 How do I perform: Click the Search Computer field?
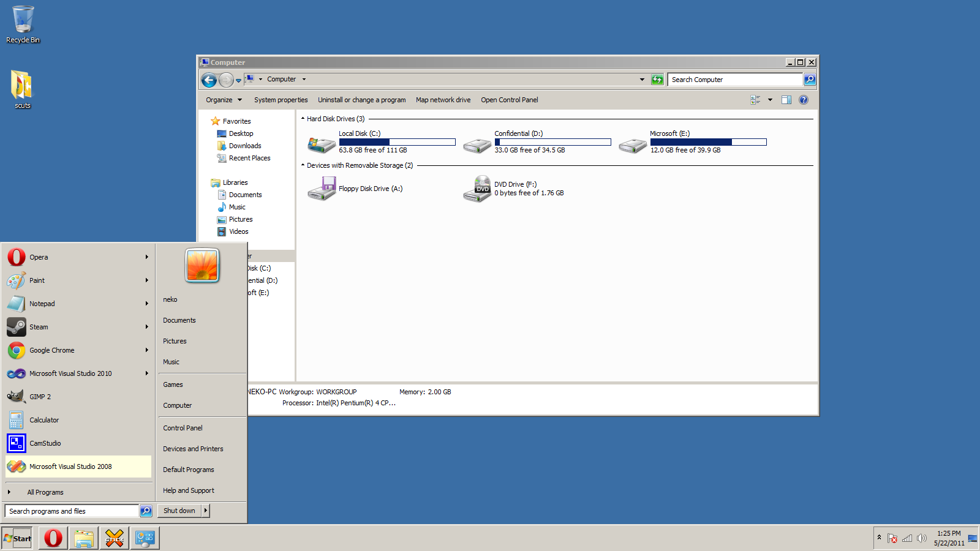735,80
